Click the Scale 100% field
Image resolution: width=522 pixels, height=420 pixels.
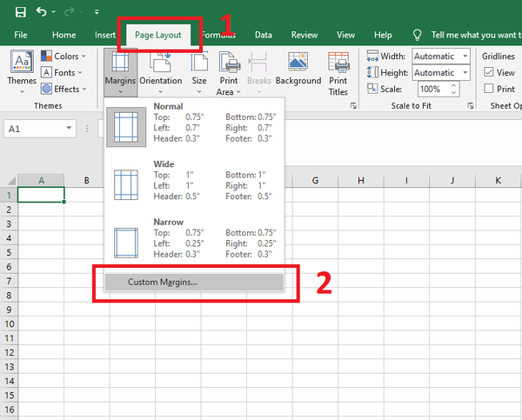point(433,90)
